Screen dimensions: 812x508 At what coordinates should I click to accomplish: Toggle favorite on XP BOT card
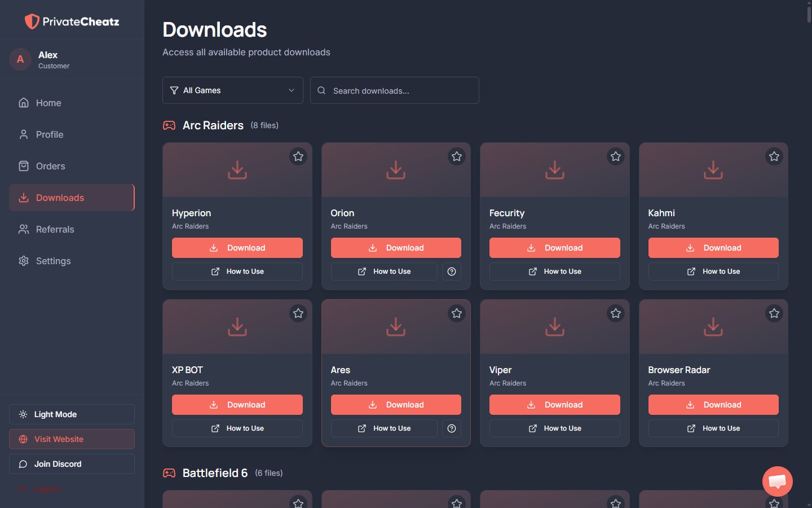[x=298, y=313]
